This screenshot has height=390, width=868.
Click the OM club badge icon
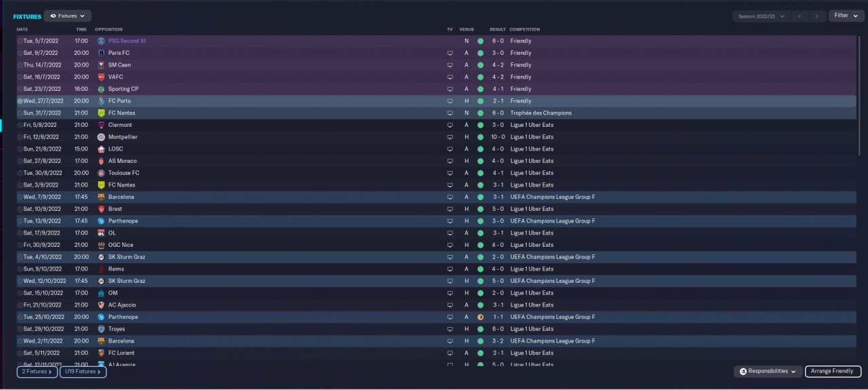[x=101, y=293]
